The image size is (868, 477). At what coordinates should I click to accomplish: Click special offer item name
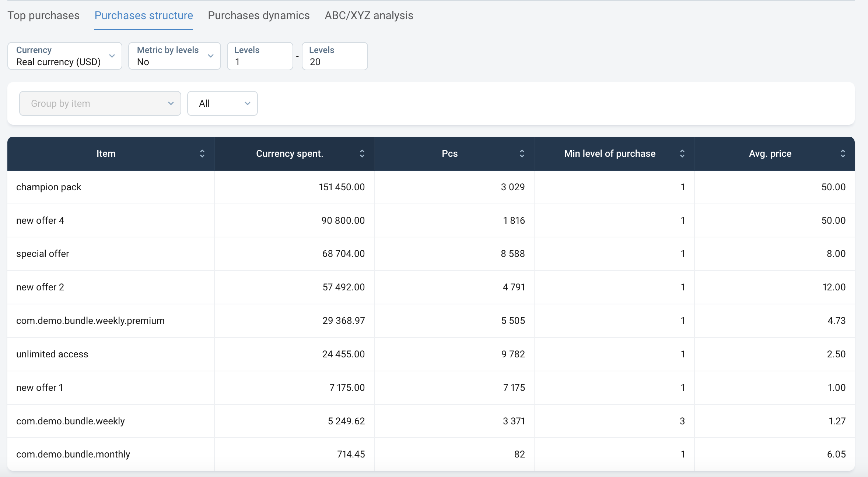(43, 254)
